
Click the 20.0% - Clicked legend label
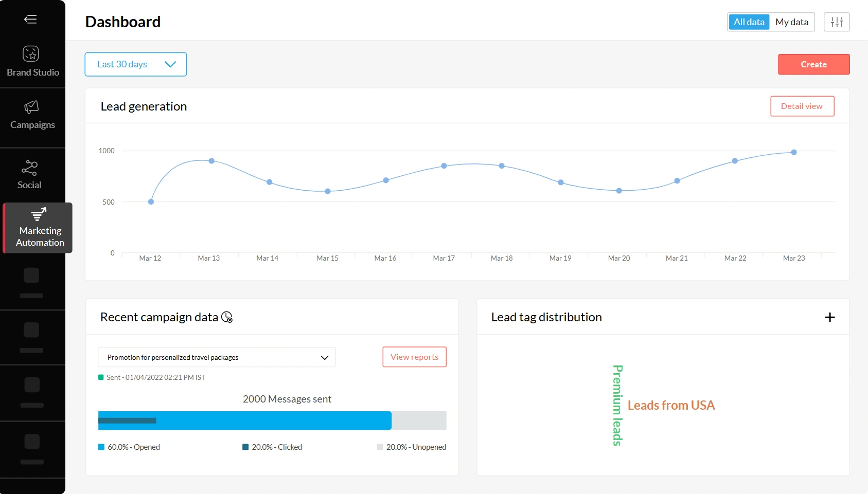click(277, 447)
